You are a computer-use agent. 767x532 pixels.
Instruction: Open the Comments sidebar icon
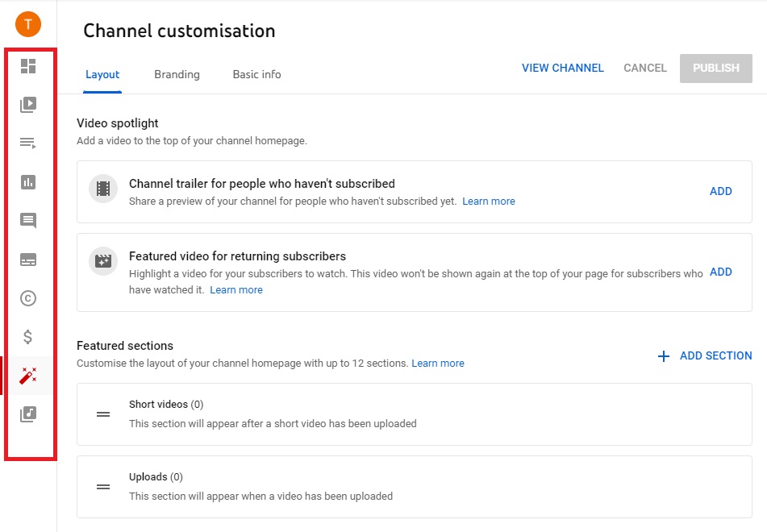(28, 221)
